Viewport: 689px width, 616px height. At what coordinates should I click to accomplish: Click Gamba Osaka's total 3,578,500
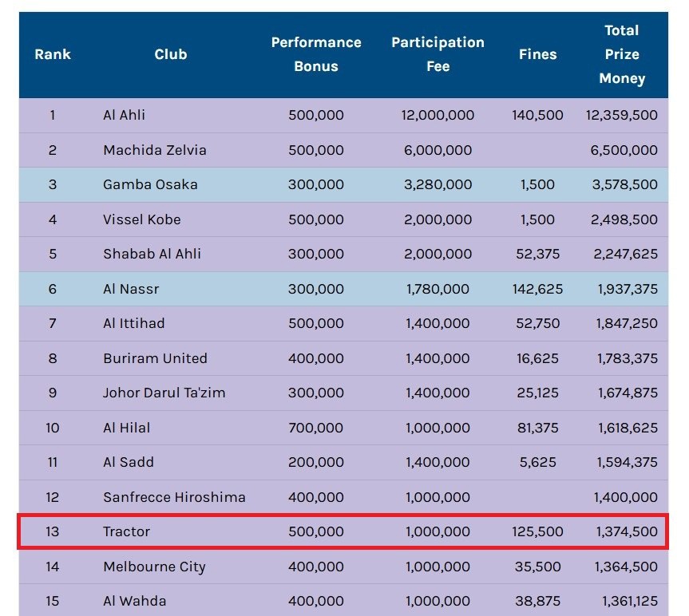pyautogui.click(x=624, y=184)
